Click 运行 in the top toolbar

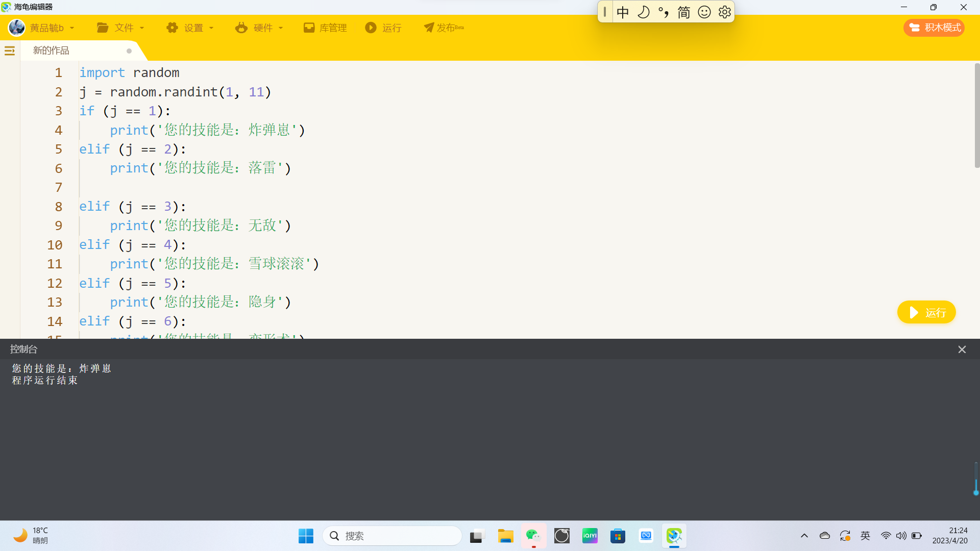383,28
